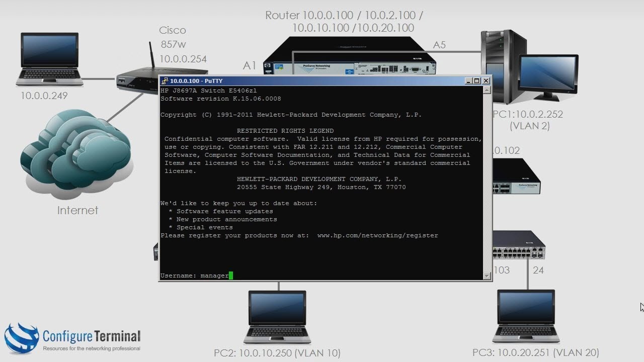Viewport: 644px width, 362px height.
Task: Click the PuTTY scrollbar down arrow
Action: click(487, 276)
